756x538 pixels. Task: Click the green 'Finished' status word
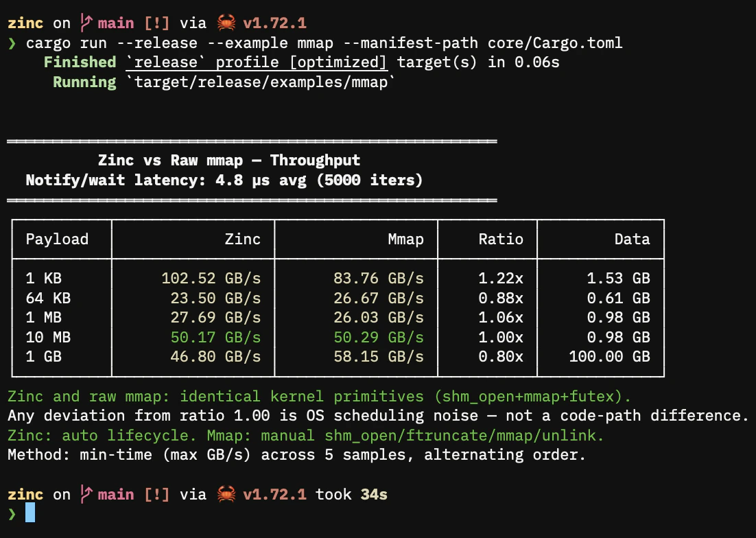pyautogui.click(x=80, y=62)
